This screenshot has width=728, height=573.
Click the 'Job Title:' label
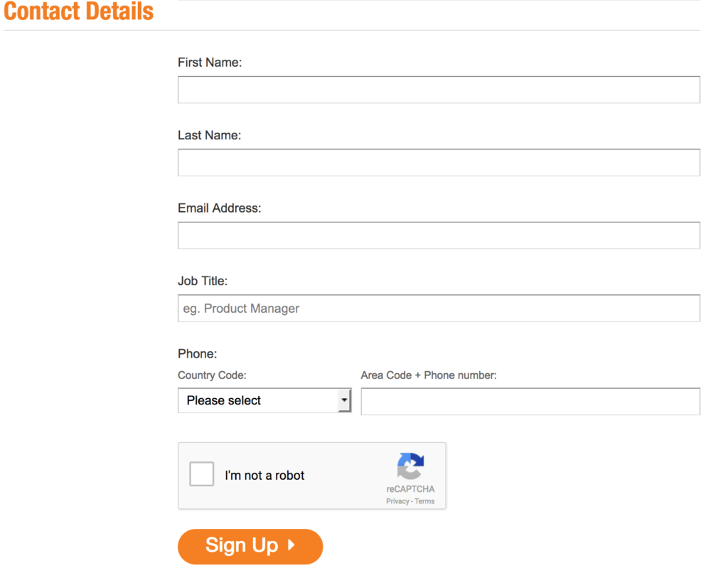tap(203, 281)
